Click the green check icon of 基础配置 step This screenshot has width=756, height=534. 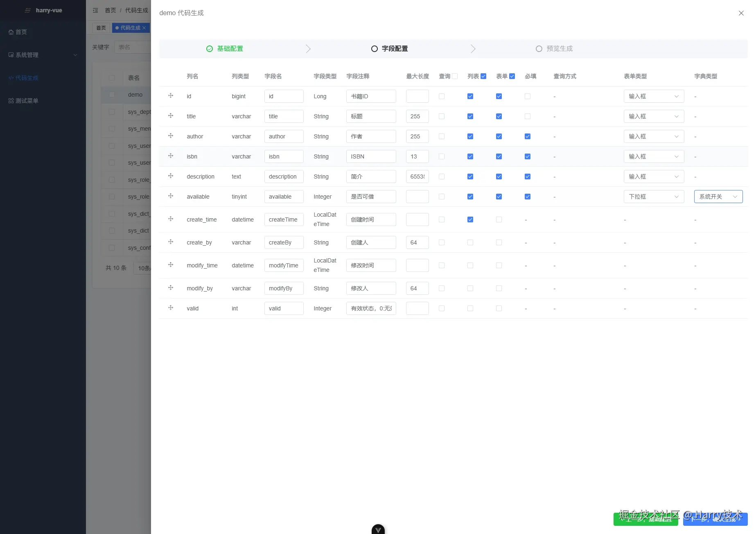point(210,49)
